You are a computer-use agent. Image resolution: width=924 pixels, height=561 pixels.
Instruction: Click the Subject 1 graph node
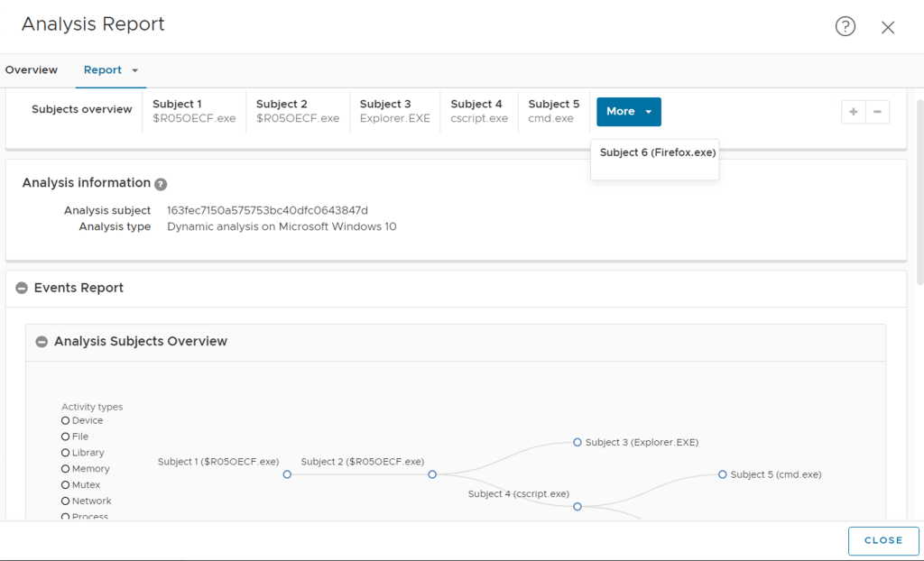[287, 474]
